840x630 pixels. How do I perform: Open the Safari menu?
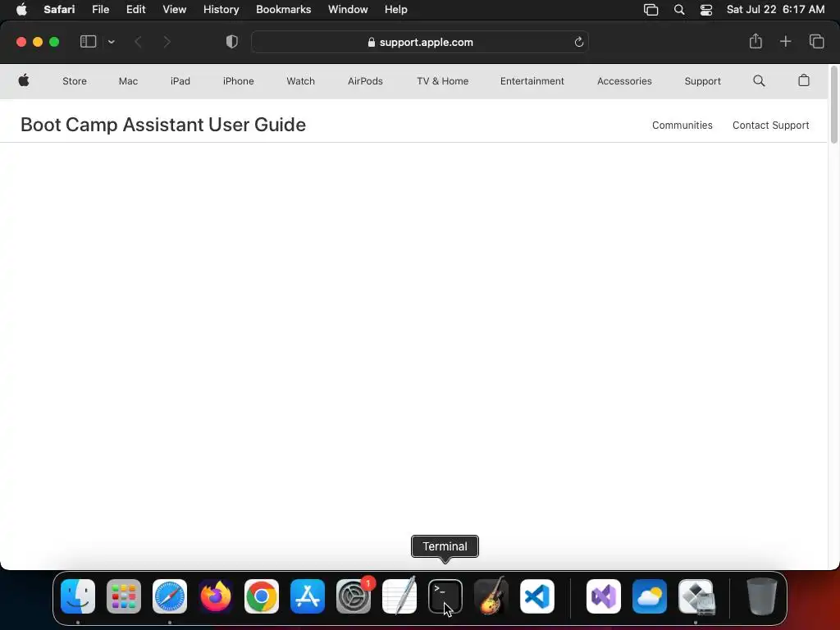click(59, 9)
